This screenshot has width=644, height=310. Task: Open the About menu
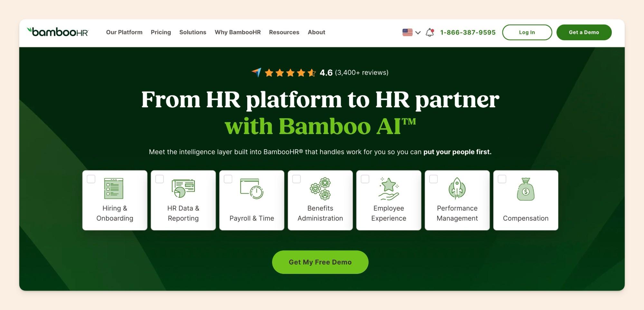click(x=317, y=32)
